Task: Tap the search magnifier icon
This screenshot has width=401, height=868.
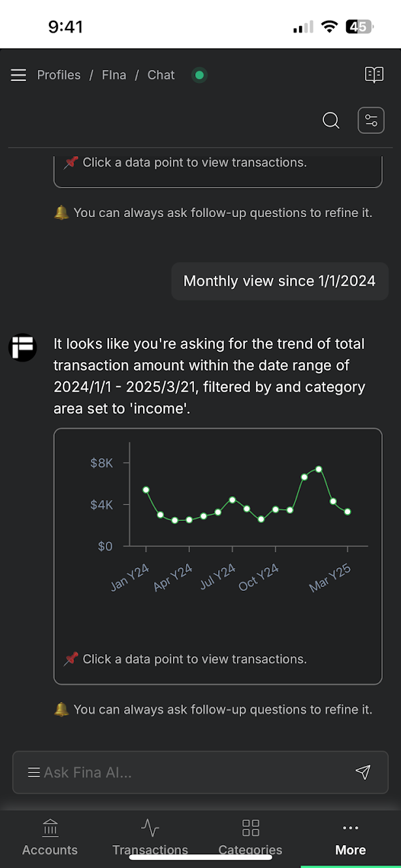Action: pyautogui.click(x=331, y=120)
